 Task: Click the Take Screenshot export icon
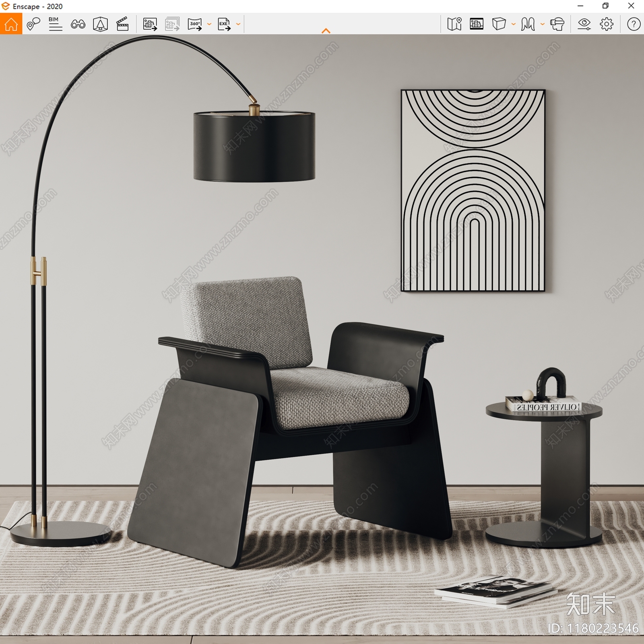point(150,24)
